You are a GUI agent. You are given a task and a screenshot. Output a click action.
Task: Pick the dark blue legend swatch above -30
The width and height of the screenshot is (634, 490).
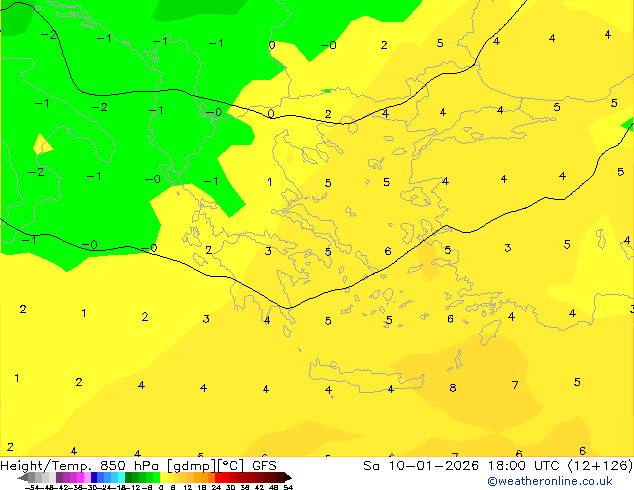94,477
